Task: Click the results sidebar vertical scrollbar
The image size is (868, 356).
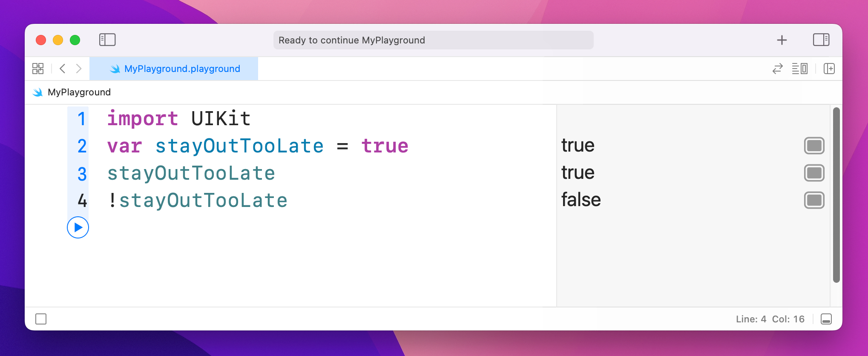Action: point(836,195)
